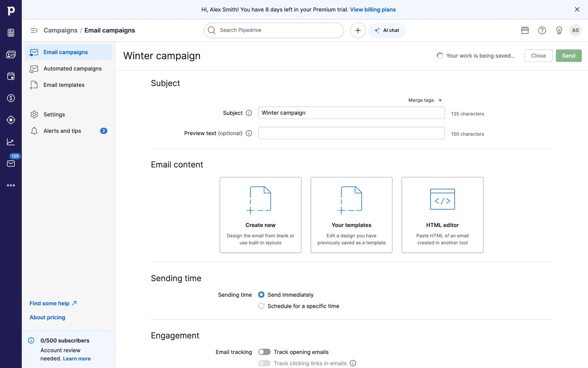The width and height of the screenshot is (588, 368).
Task: Open the help question mark icon
Action: point(542,30)
